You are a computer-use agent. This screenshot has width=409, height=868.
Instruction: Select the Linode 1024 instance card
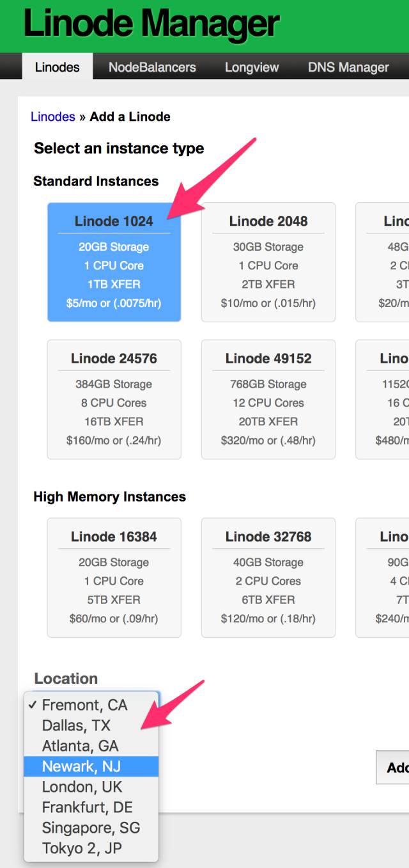click(x=114, y=262)
